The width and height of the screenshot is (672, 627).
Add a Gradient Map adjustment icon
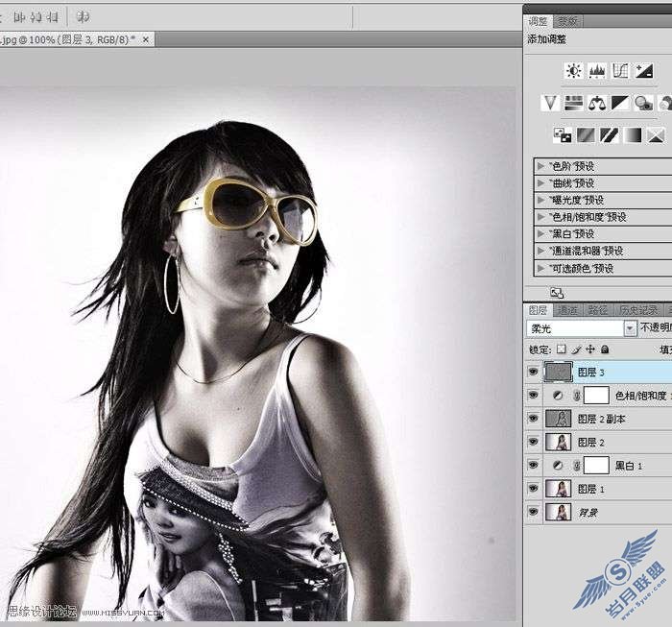[x=633, y=135]
